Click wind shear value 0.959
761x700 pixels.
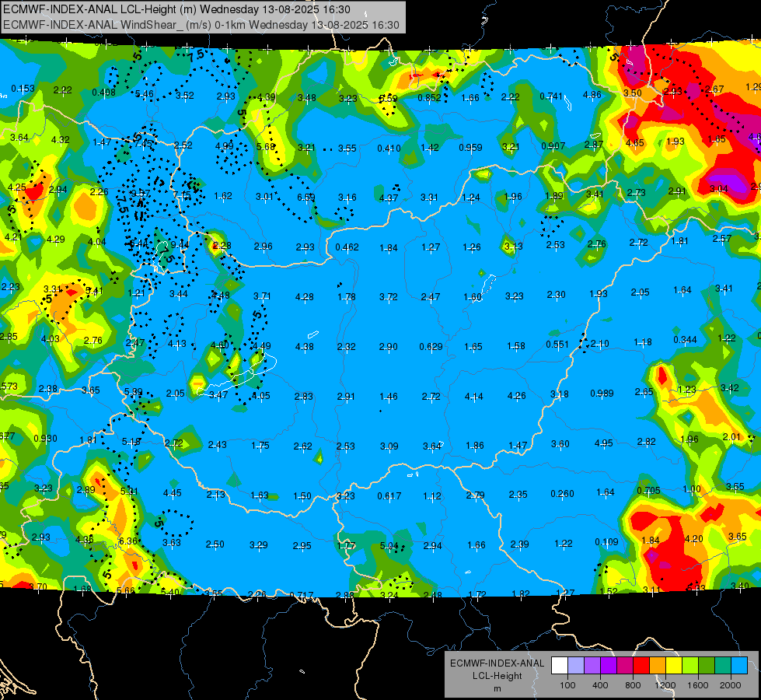coord(470,147)
